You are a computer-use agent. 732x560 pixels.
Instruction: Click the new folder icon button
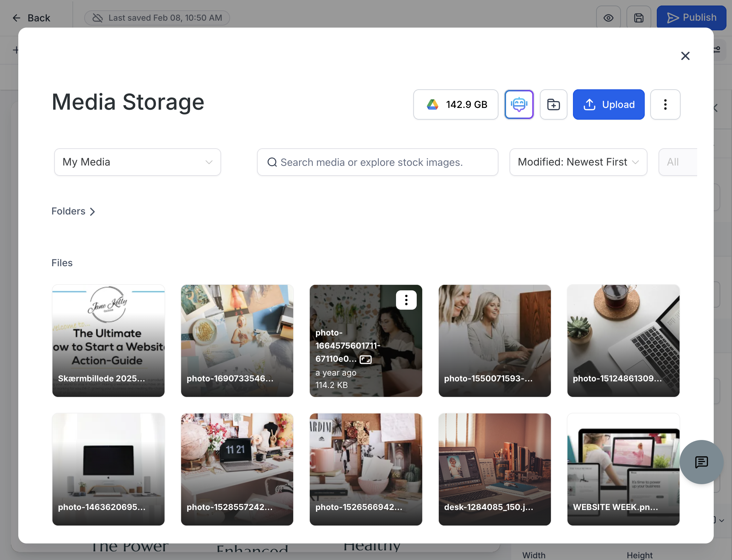[553, 104]
